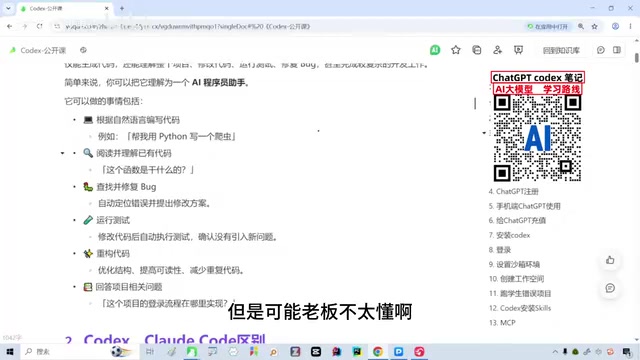Open the notification center icon
The width and height of the screenshot is (640, 360).
coord(627,351)
